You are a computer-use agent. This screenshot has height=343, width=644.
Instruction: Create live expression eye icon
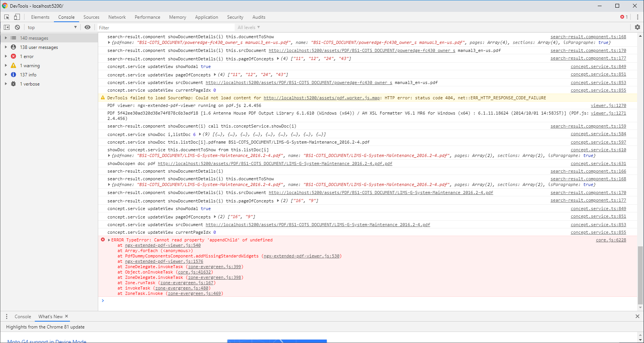coord(88,28)
